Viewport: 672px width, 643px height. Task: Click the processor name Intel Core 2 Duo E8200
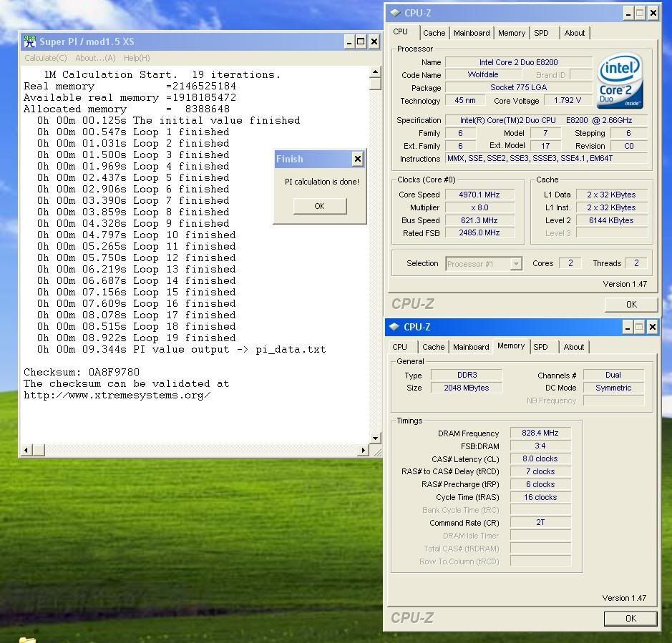tap(519, 62)
